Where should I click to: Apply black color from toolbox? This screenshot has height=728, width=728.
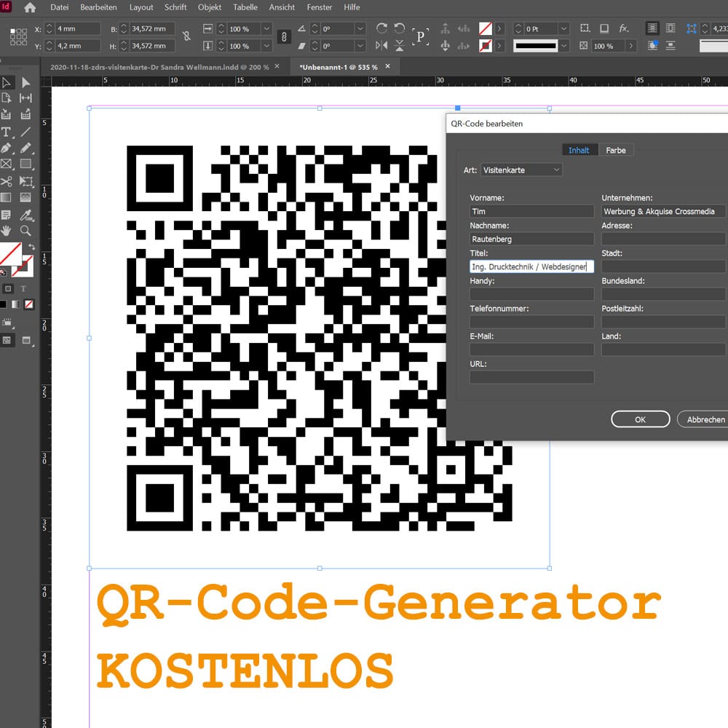click(3, 304)
